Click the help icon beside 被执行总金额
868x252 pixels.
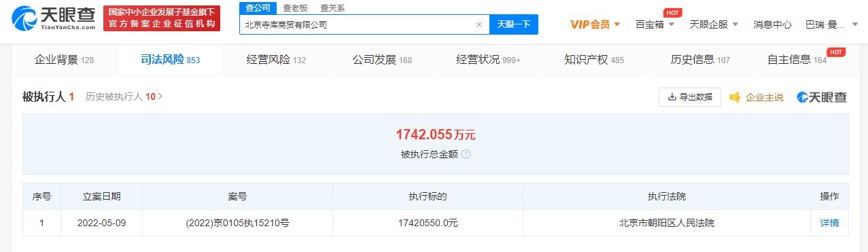[466, 154]
